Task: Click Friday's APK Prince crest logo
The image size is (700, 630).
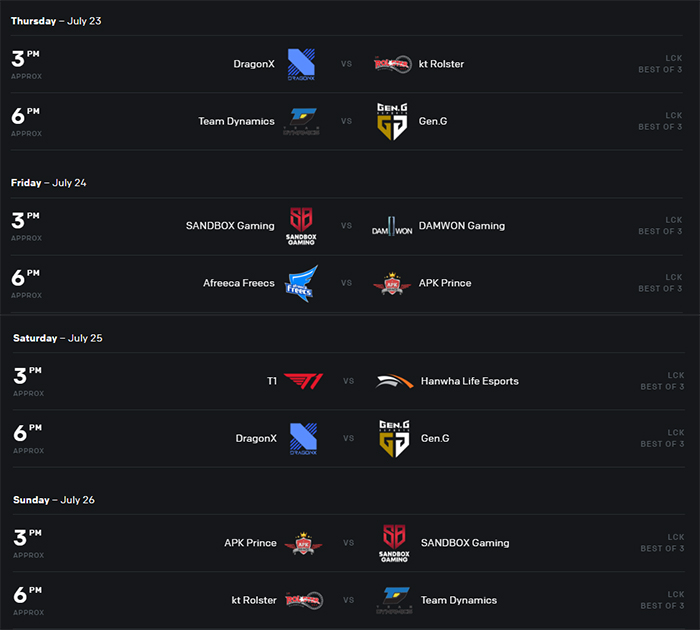Action: coord(392,283)
